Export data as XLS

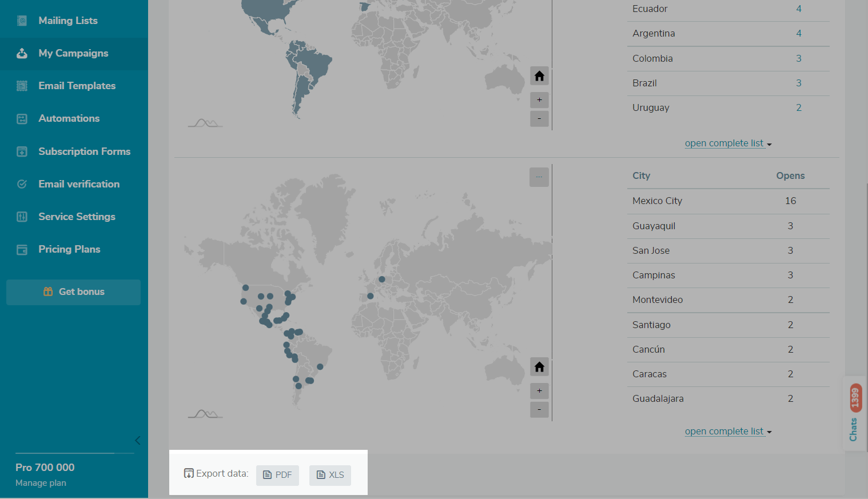coord(330,475)
